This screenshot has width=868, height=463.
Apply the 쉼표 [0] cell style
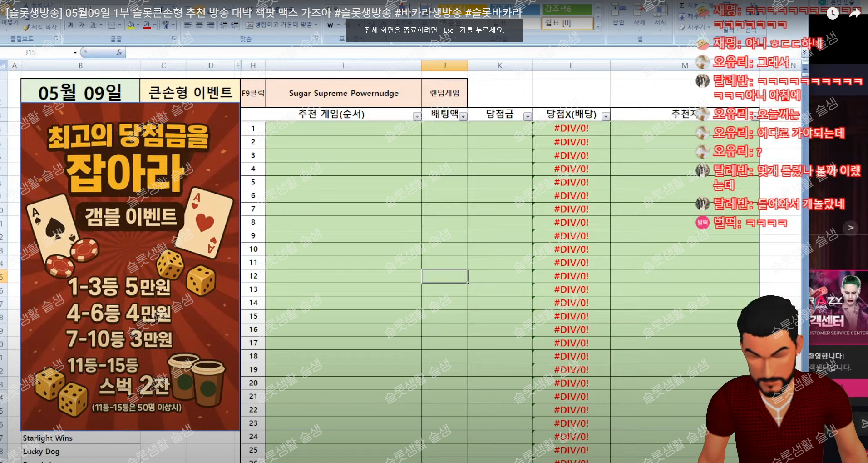567,23
